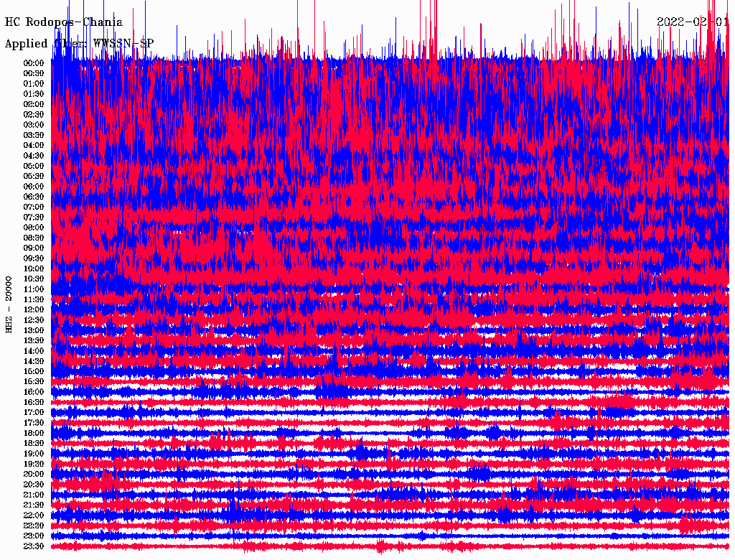Image resolution: width=735 pixels, height=560 pixels.
Task: Click the date label in top-right corner
Action: (692, 22)
